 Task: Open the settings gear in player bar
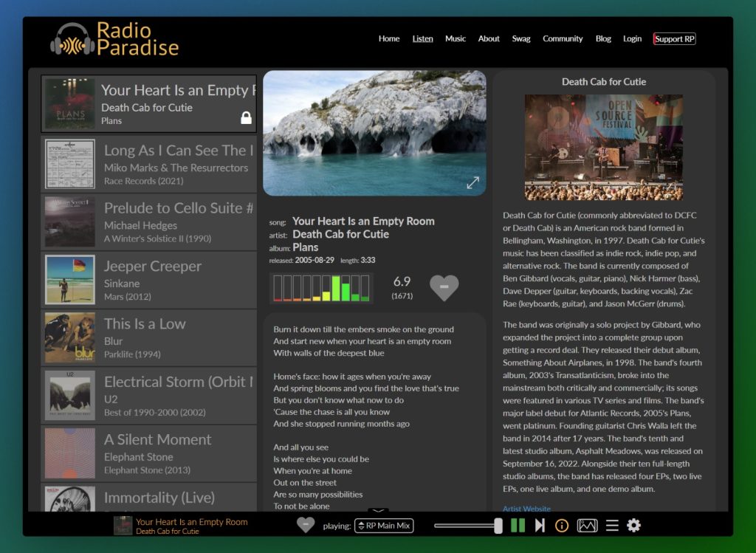tap(633, 526)
